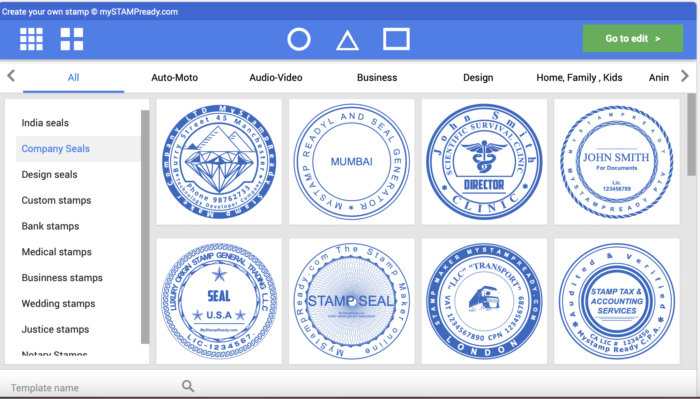
Task: Switch to large grid view icon
Action: coord(72,39)
